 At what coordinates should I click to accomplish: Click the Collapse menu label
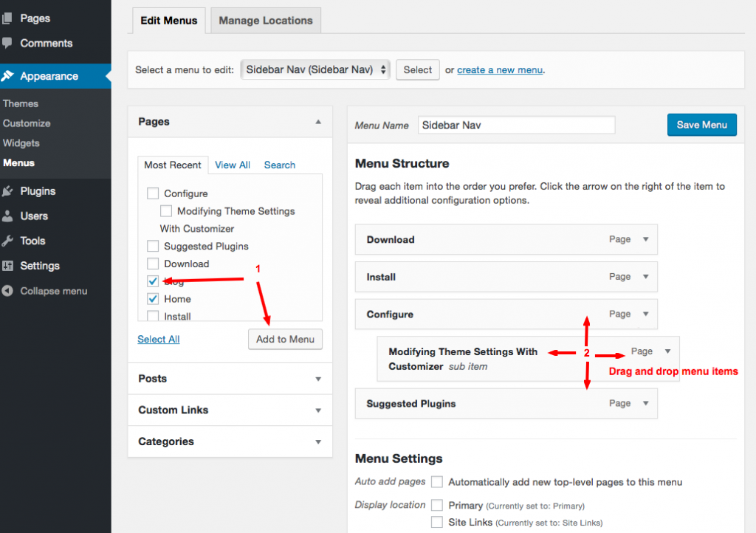(53, 291)
